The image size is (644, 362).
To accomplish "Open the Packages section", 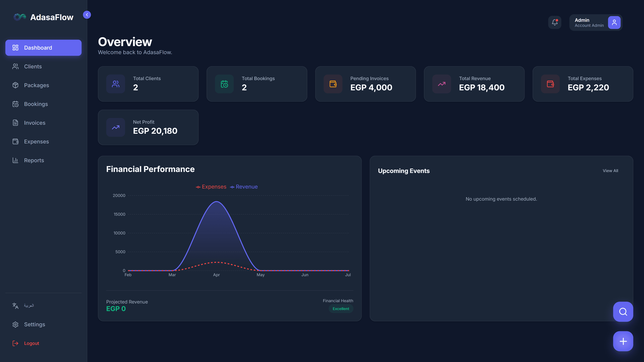I will click(x=43, y=85).
